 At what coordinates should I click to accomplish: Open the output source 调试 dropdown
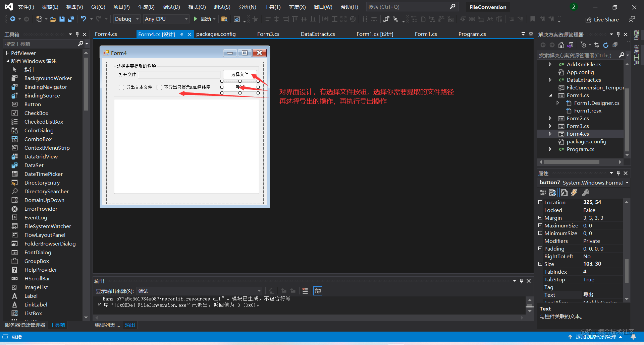click(x=199, y=291)
